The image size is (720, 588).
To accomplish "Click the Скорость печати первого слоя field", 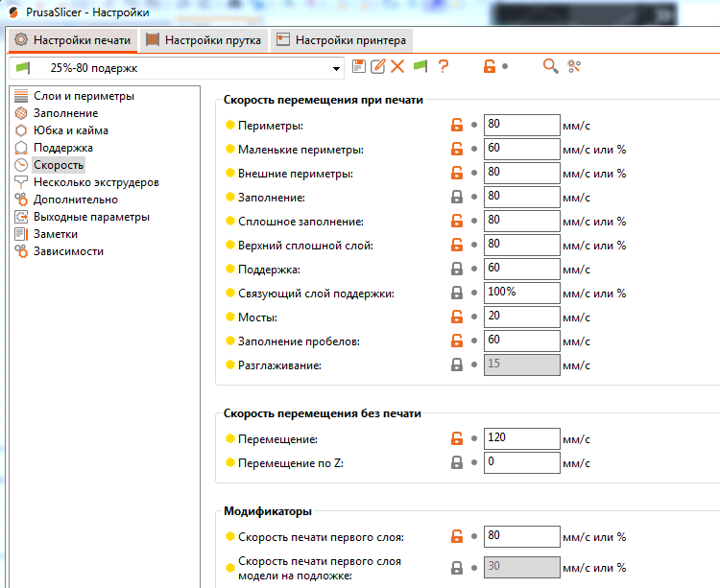I will (x=521, y=536).
